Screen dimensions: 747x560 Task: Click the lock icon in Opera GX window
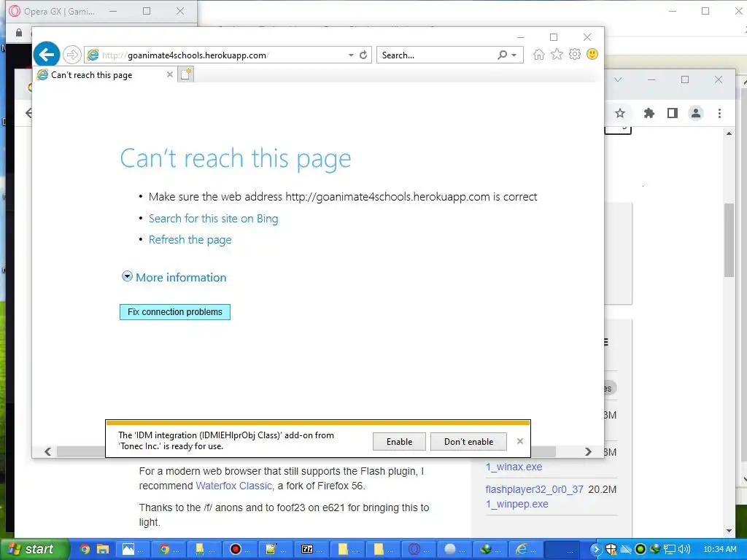point(18,32)
